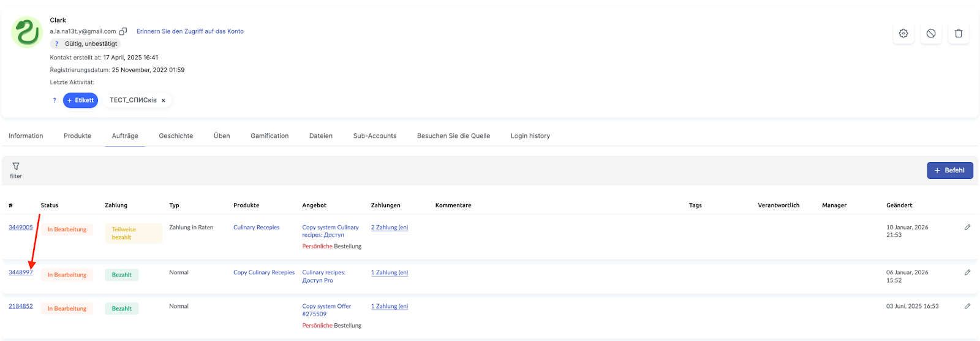Image resolution: width=980 pixels, height=341 pixels.
Task: Click the copy email icon
Action: click(x=123, y=31)
